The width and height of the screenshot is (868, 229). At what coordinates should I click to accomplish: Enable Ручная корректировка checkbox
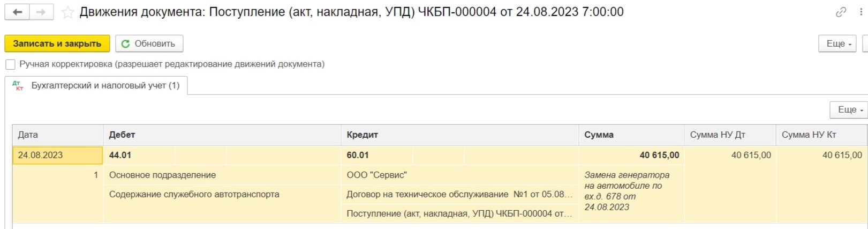[10, 64]
